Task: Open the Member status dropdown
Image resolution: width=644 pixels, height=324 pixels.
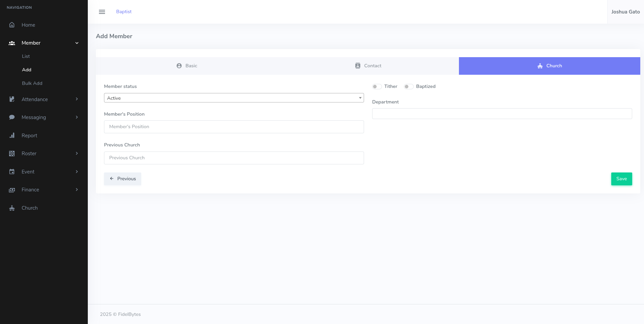Action: pyautogui.click(x=234, y=98)
